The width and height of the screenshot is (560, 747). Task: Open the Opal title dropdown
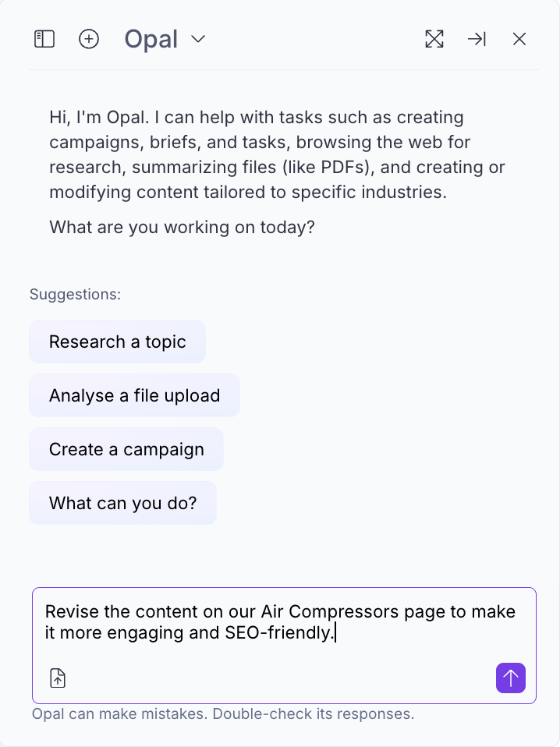pos(151,39)
